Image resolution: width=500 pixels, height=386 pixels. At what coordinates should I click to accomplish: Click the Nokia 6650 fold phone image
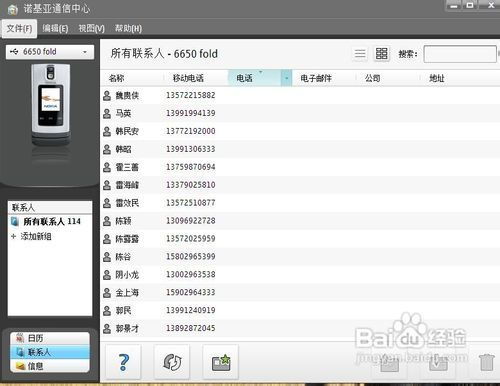coord(51,105)
